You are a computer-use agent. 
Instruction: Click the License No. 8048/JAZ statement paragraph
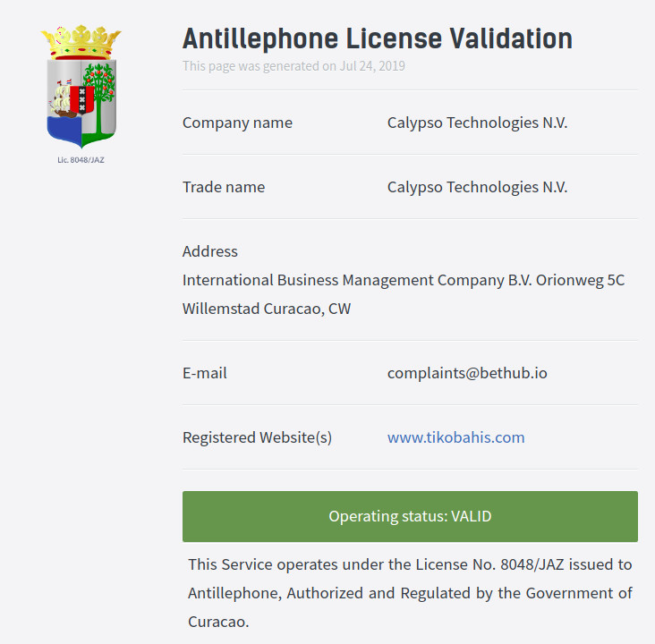410,593
